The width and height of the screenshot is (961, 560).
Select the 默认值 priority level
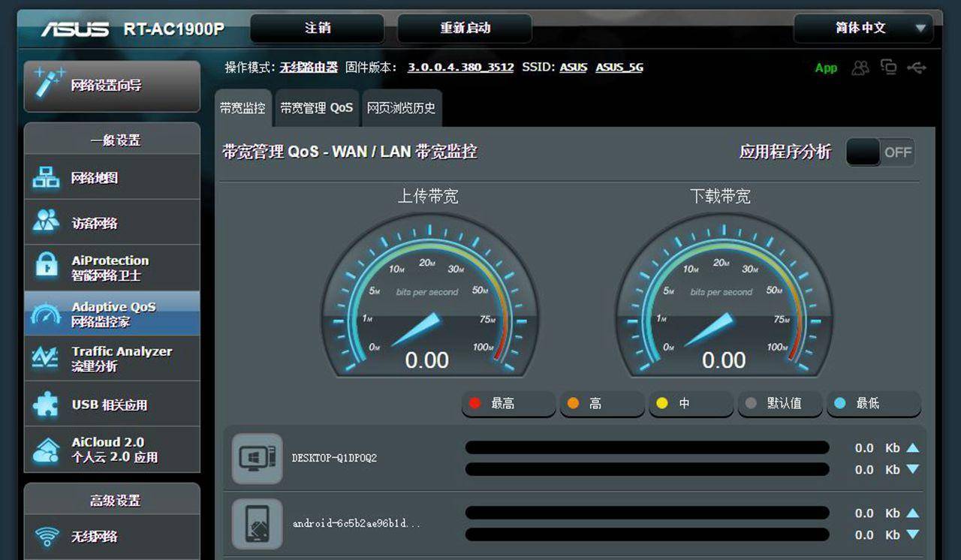pyautogui.click(x=779, y=403)
